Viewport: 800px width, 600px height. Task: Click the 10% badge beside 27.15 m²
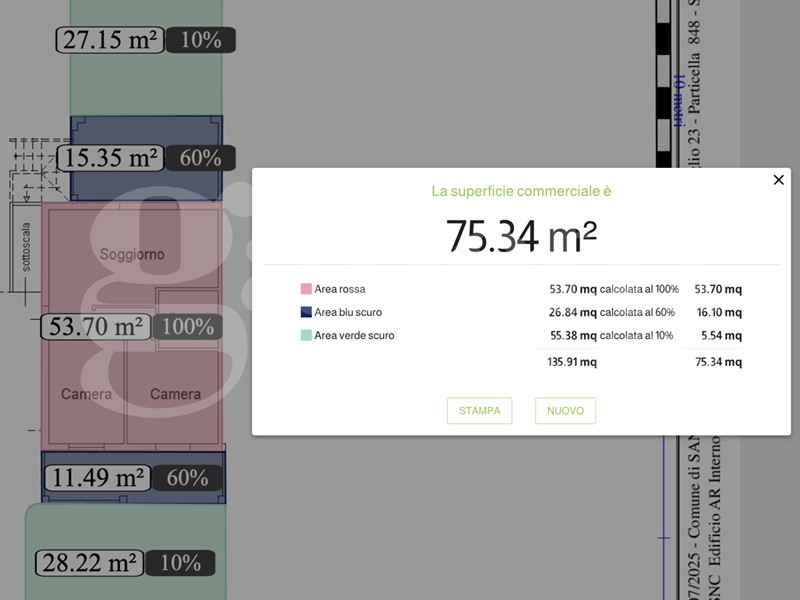click(201, 40)
